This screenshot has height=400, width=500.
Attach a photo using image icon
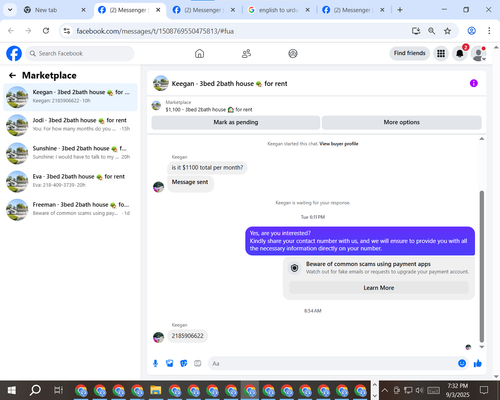(170, 363)
